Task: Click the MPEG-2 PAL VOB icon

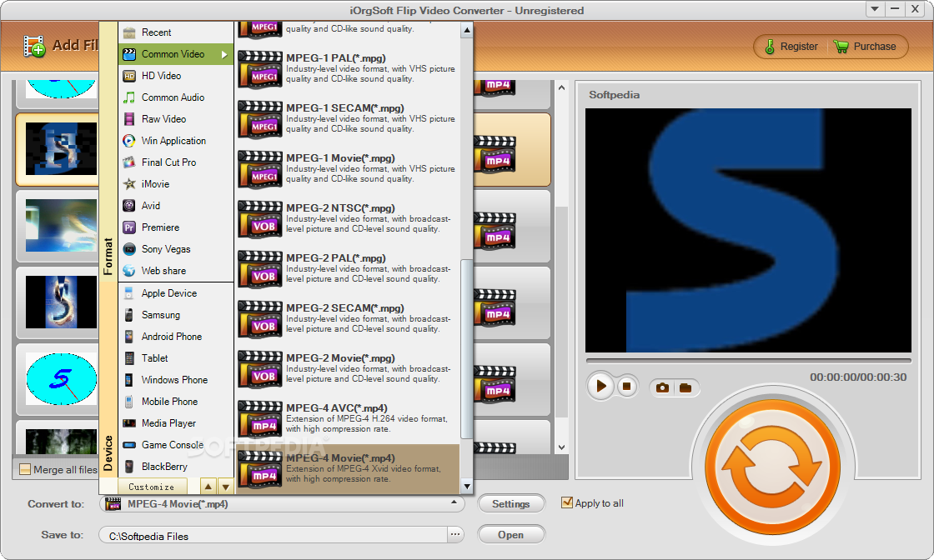Action: 259,270
